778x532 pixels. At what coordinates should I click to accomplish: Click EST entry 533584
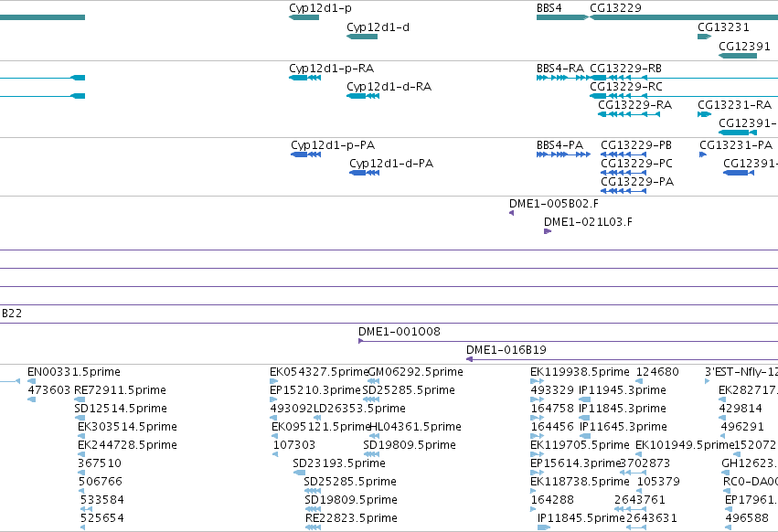coord(102,500)
